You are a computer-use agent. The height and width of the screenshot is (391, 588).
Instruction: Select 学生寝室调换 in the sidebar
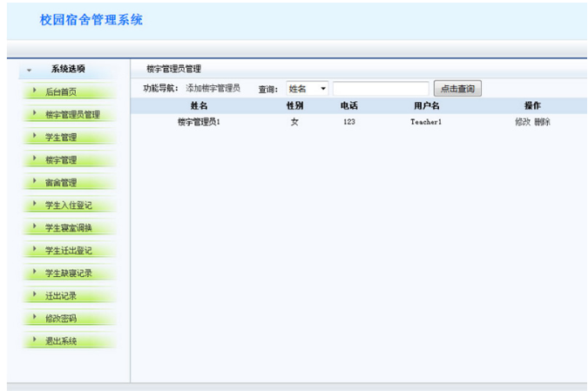pos(68,228)
